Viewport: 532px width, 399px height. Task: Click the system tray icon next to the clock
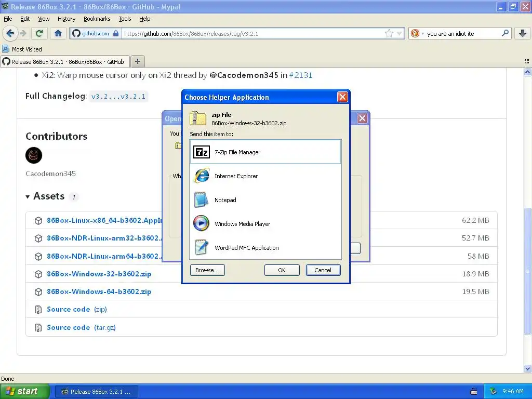click(494, 391)
